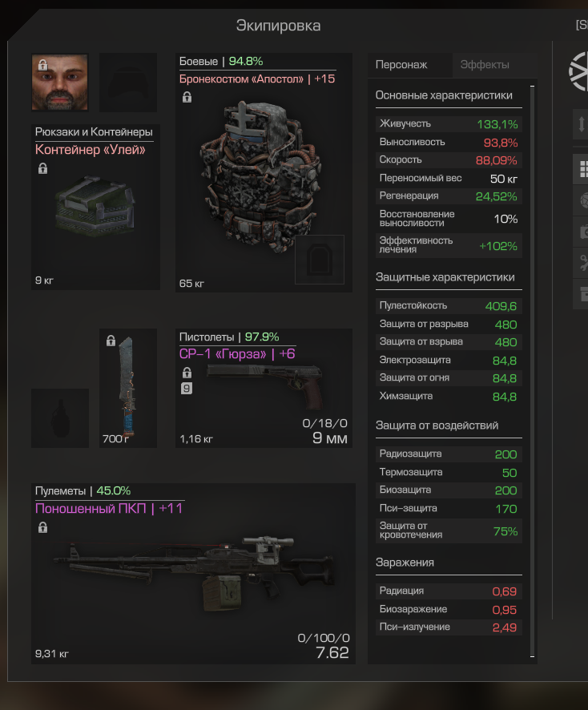Select the empty grenade slot
The height and width of the screenshot is (710, 588).
click(x=60, y=418)
